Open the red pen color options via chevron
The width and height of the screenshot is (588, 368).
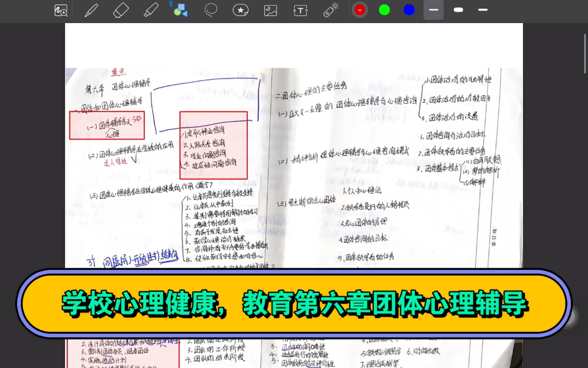[360, 10]
